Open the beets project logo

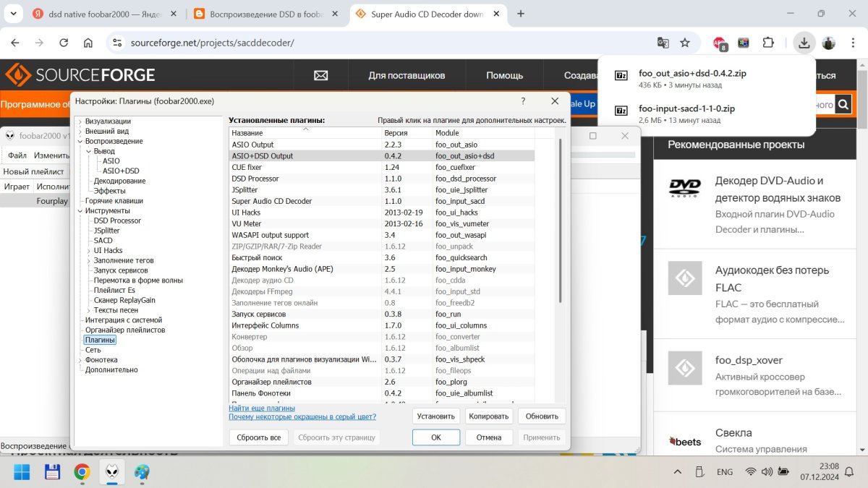(x=684, y=441)
